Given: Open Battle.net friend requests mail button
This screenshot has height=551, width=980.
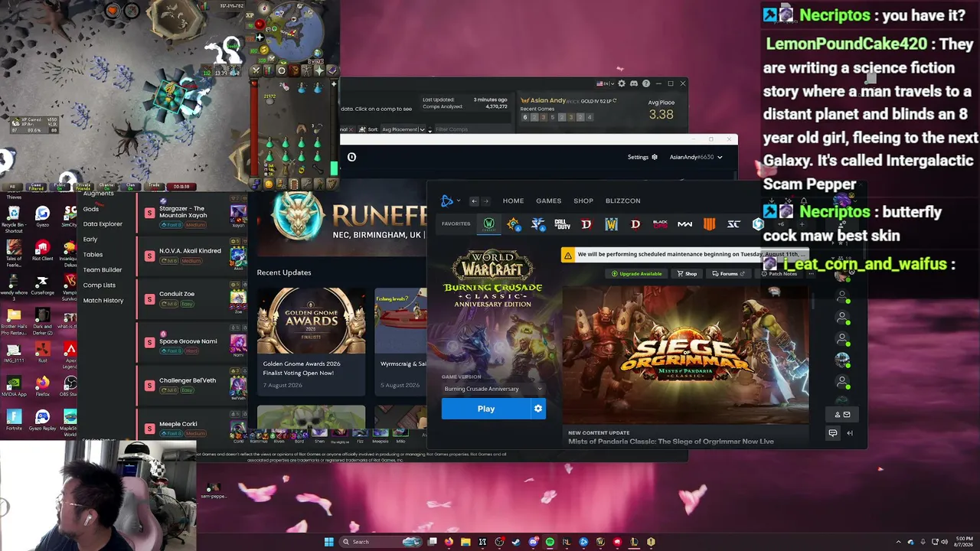Looking at the screenshot, I should pyautogui.click(x=842, y=415).
